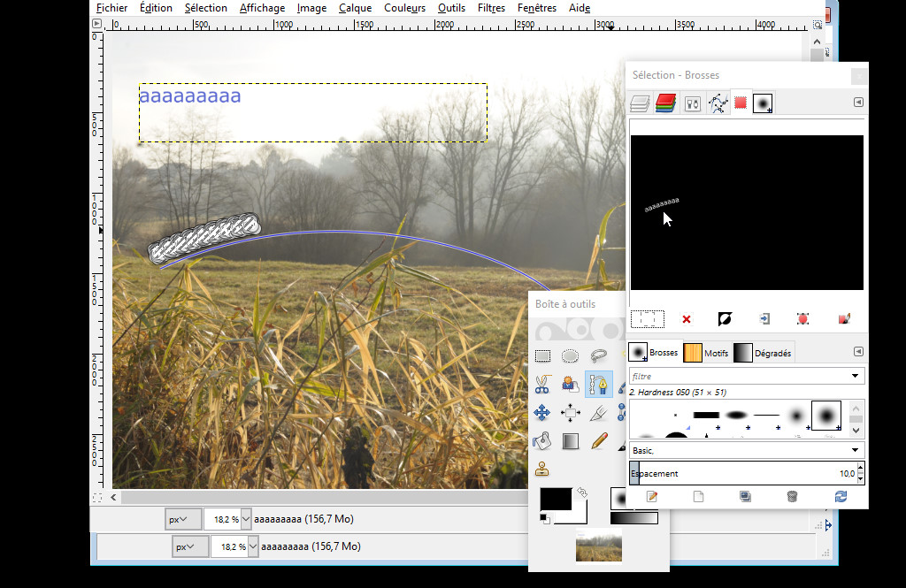The height and width of the screenshot is (588, 906).
Task: Select the Rectangle Select tool in the toolbox
Action: click(542, 355)
